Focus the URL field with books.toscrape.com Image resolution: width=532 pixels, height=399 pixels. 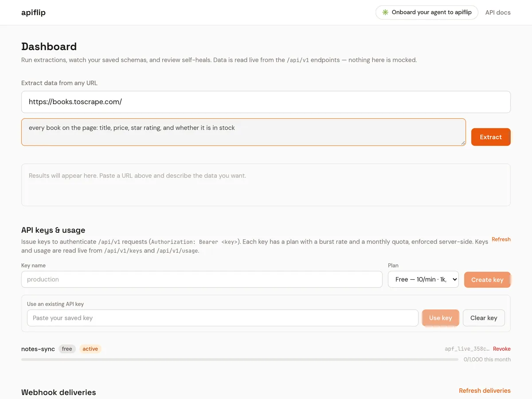click(x=266, y=102)
